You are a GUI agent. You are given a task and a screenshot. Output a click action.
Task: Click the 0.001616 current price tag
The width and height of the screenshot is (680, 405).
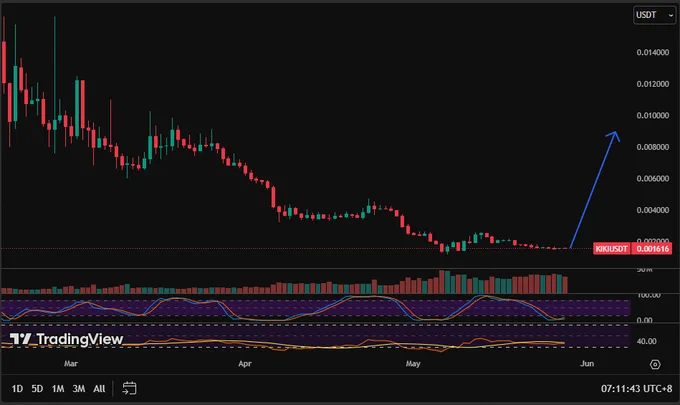coord(652,248)
